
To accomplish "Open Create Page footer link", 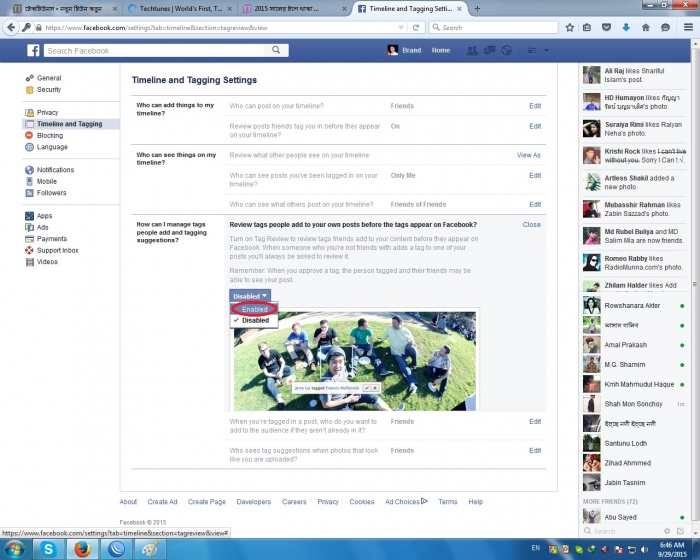I will pyautogui.click(x=207, y=502).
